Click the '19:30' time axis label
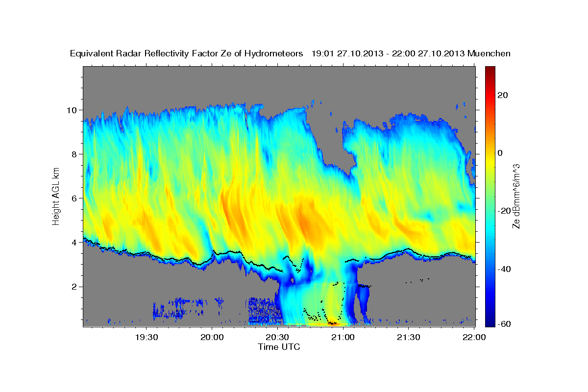The width and height of the screenshot is (588, 392). [147, 337]
